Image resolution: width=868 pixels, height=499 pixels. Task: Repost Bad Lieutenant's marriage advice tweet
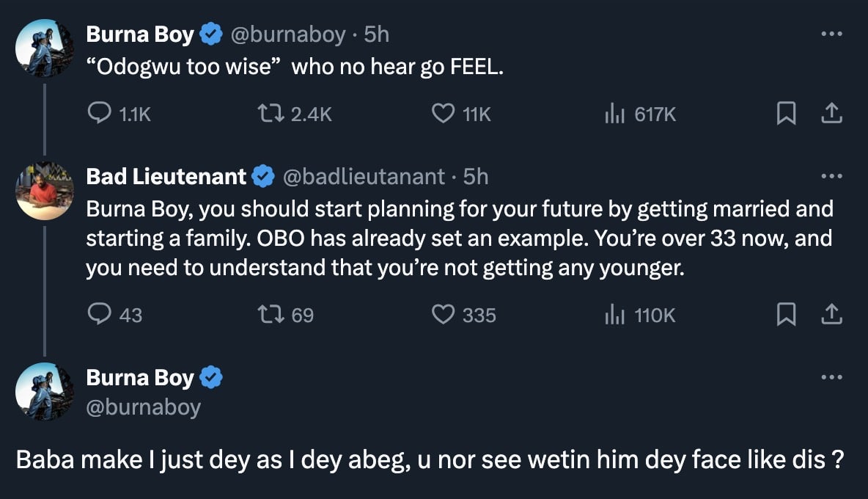[x=268, y=315]
